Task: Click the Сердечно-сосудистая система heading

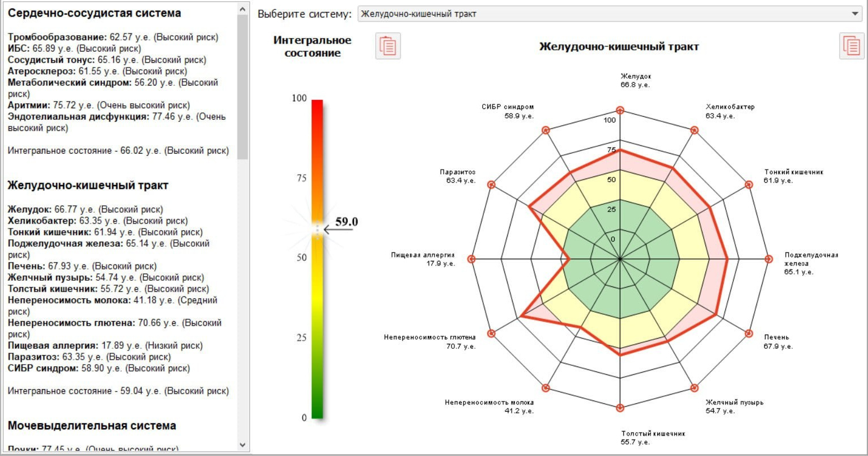Action: [x=95, y=13]
